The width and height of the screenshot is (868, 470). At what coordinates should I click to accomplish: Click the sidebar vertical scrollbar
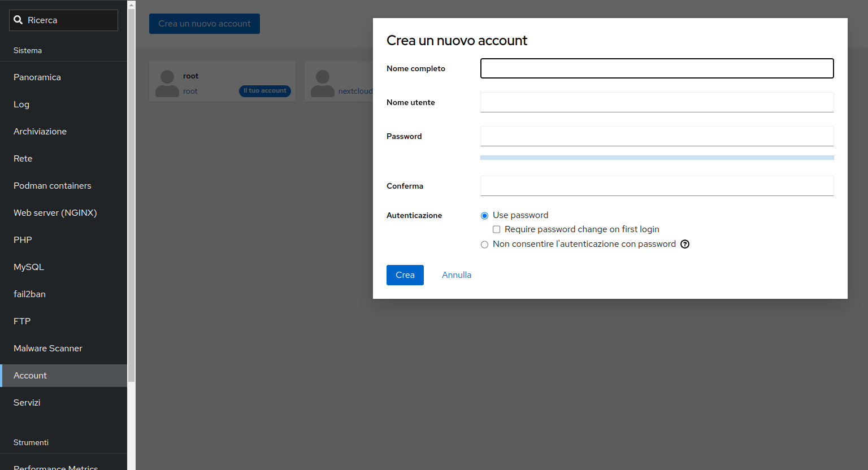point(131,195)
